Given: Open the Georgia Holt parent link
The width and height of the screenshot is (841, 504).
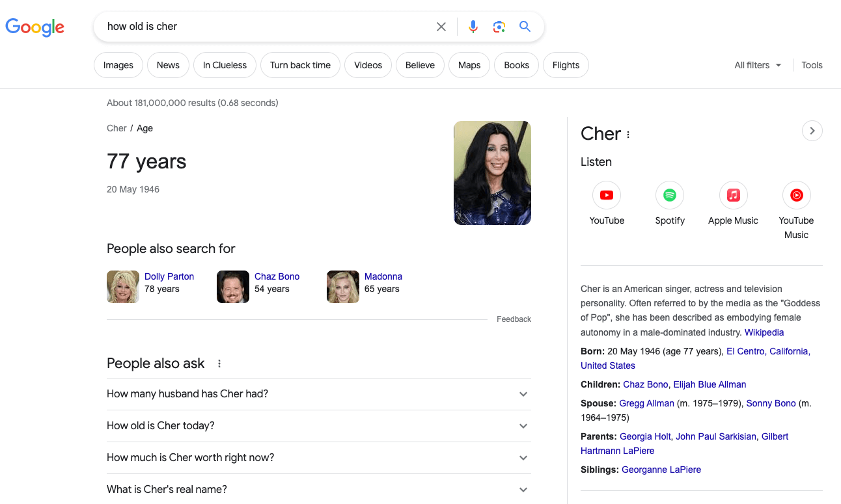Looking at the screenshot, I should (x=645, y=436).
